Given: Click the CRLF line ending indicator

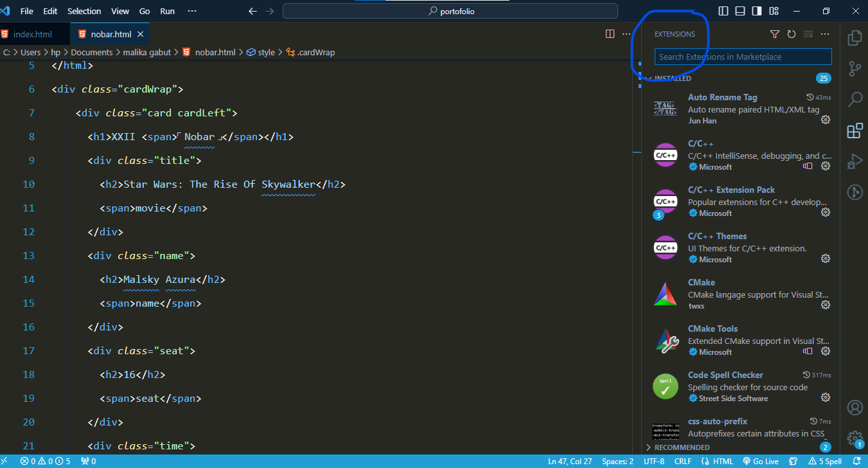Looking at the screenshot, I should [683, 461].
